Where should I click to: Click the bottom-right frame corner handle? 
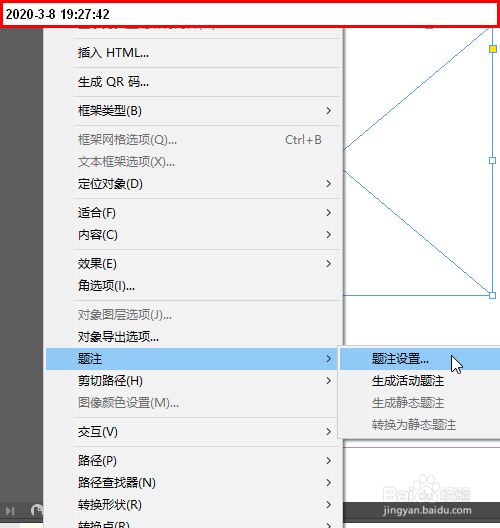click(x=493, y=295)
